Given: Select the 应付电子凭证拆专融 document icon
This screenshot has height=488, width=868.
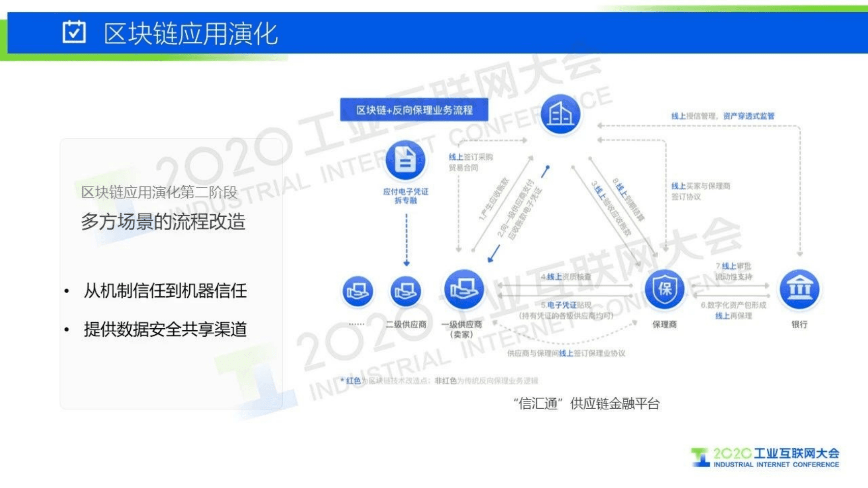Looking at the screenshot, I should pyautogui.click(x=406, y=160).
